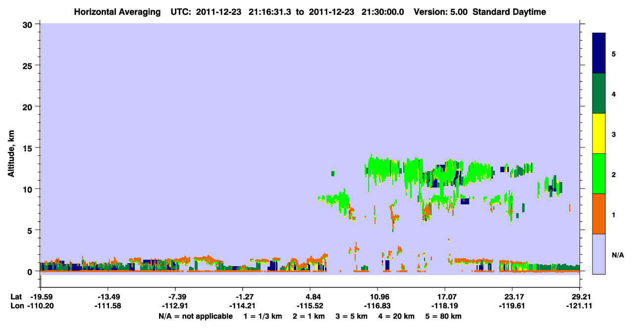Screen dimensions: 644x330
Task: Click the lavender N/A colorbar segment
Action: coord(599,254)
